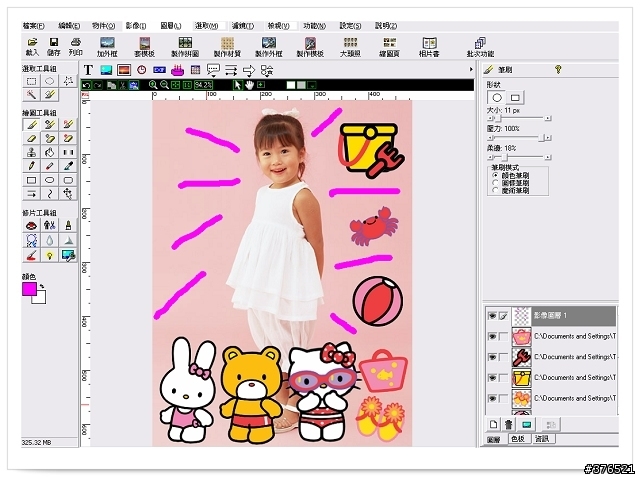Open the 說明(Z) menu
Screen dimensions: 640x477
pos(386,26)
